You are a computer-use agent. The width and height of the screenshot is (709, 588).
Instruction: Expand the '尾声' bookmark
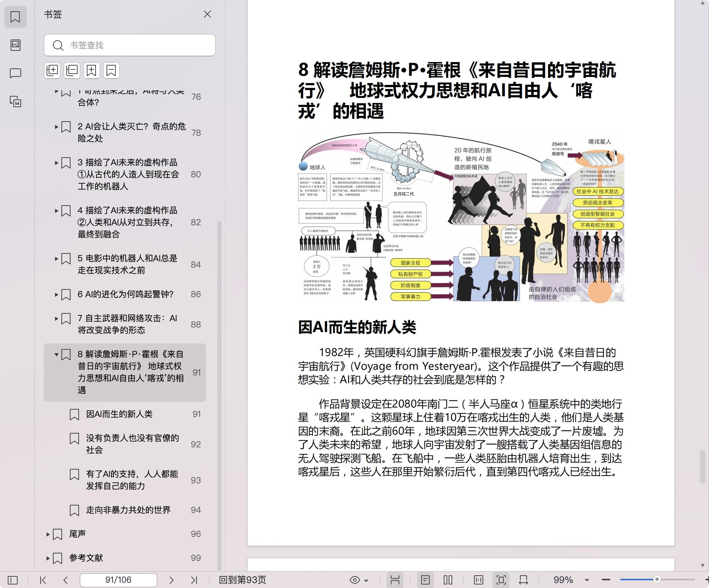(x=48, y=534)
